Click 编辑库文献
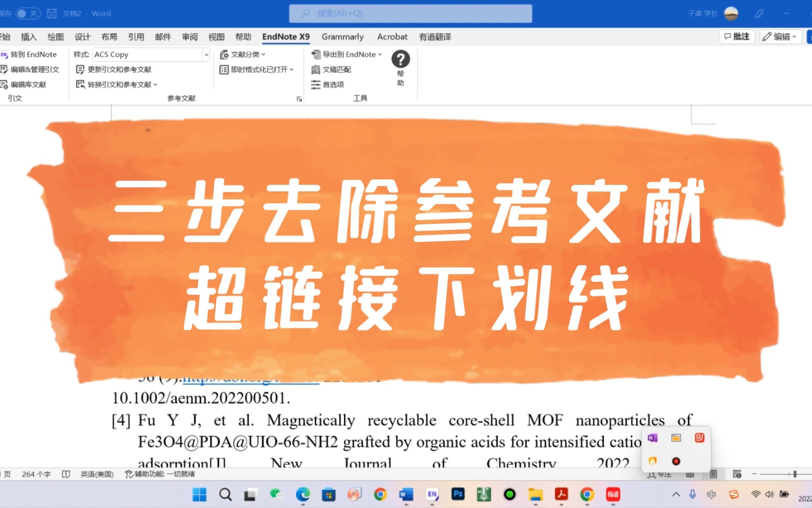Screen dimensions: 812x508 point(23,85)
